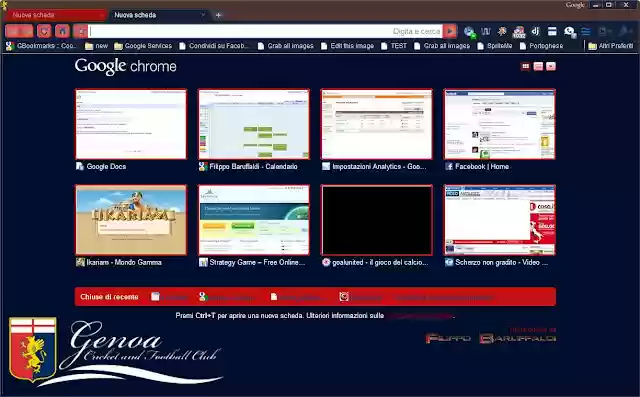
Task: Switch to thumbnail grid view
Action: [x=525, y=66]
